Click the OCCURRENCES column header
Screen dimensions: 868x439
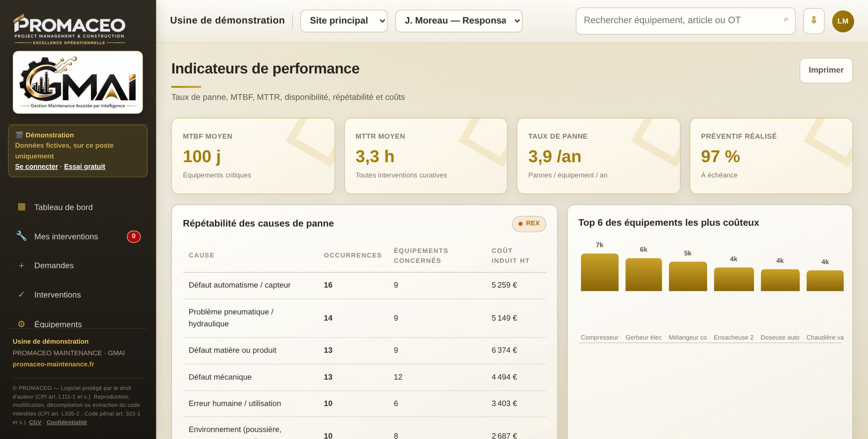[x=353, y=256]
